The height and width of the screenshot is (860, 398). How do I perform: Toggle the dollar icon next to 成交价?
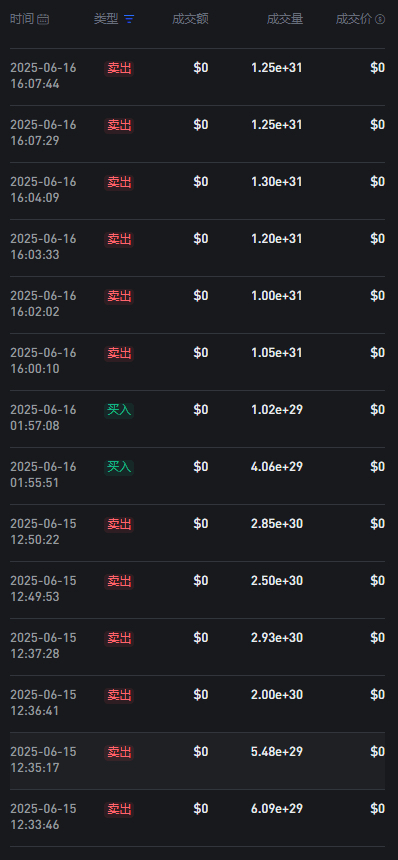pos(380,20)
